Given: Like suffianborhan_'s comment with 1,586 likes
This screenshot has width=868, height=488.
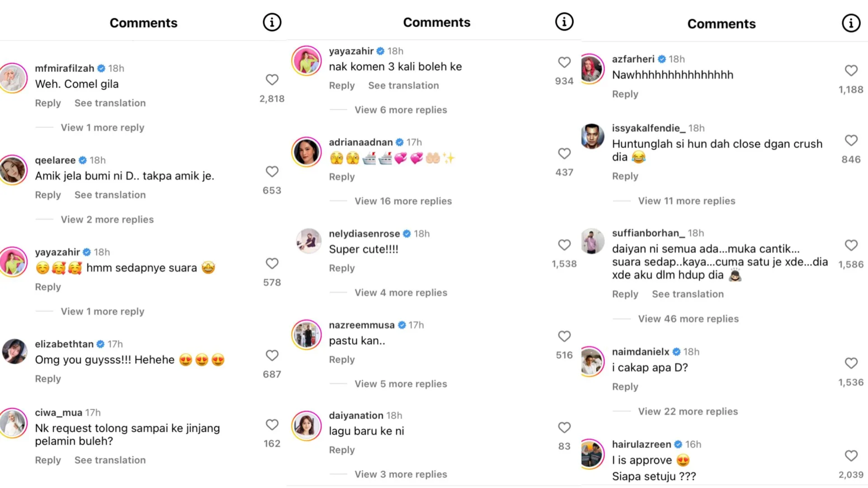Looking at the screenshot, I should [851, 245].
